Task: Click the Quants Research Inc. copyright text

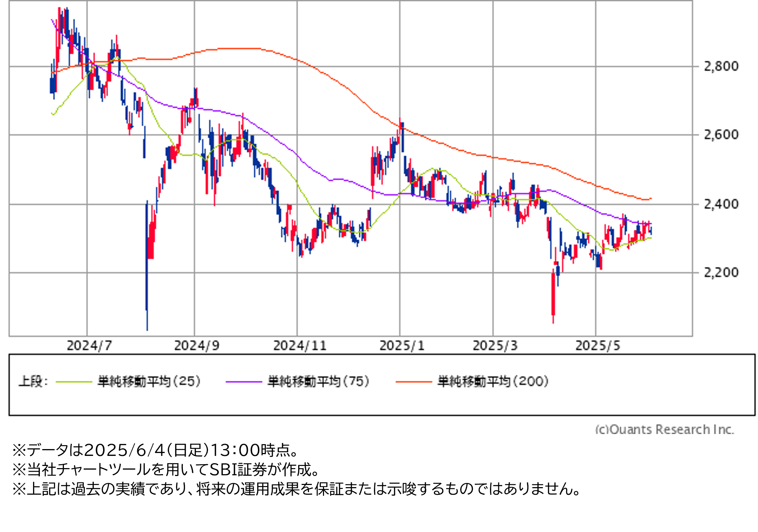Action: [x=664, y=429]
